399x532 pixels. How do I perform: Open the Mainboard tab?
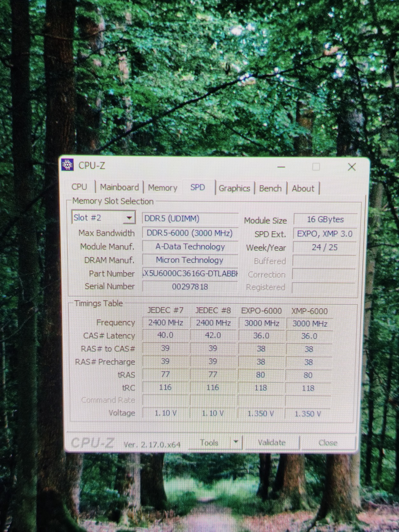coord(119,187)
